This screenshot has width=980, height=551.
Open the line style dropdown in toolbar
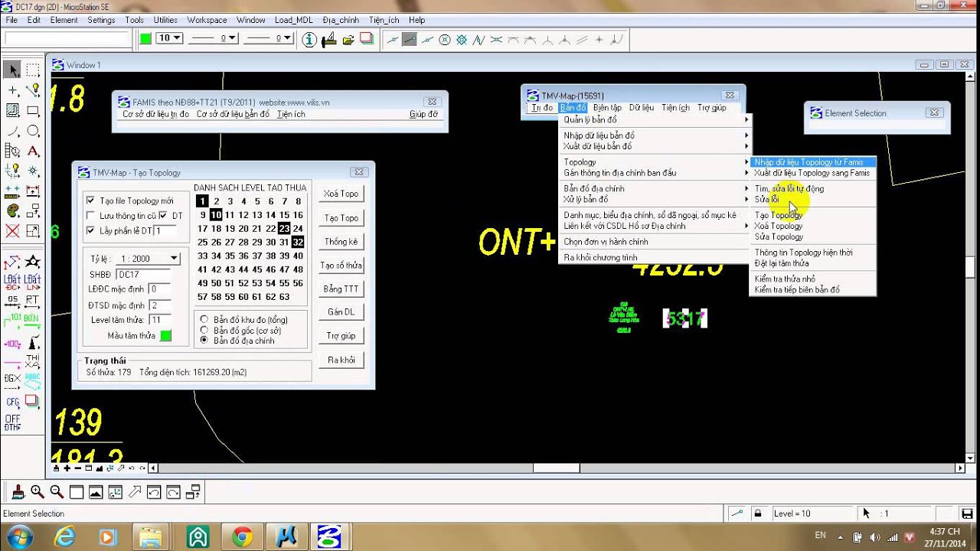(213, 38)
